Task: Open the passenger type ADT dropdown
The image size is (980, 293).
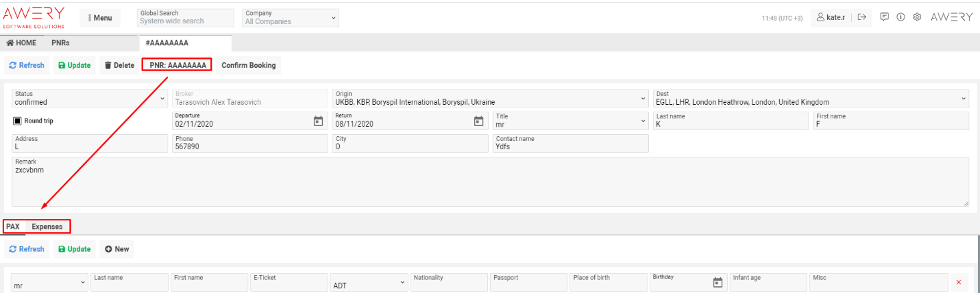Action: coord(367,282)
